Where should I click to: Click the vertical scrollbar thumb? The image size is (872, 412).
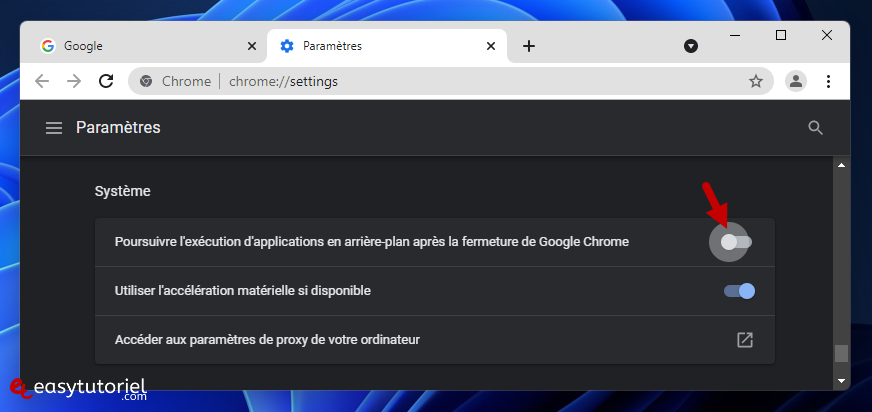(841, 354)
